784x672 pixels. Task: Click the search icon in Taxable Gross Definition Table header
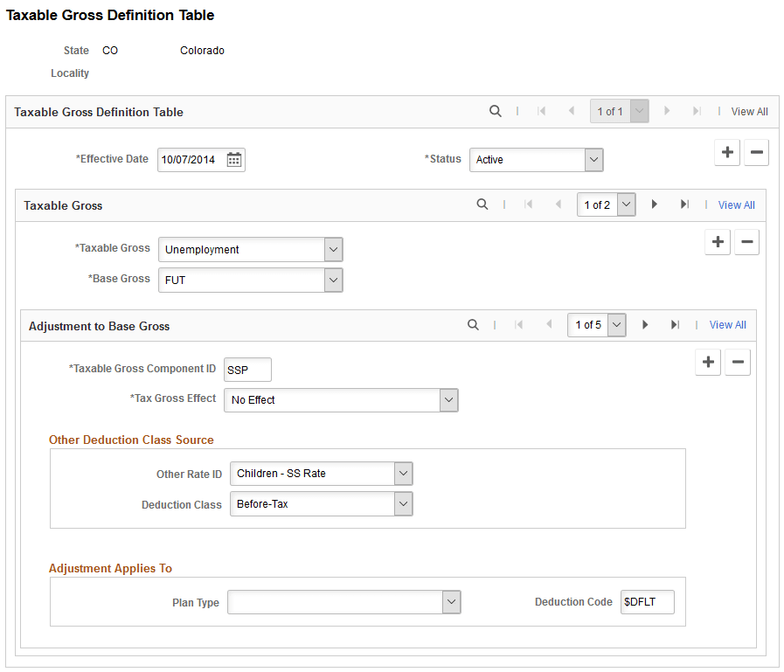pyautogui.click(x=496, y=111)
